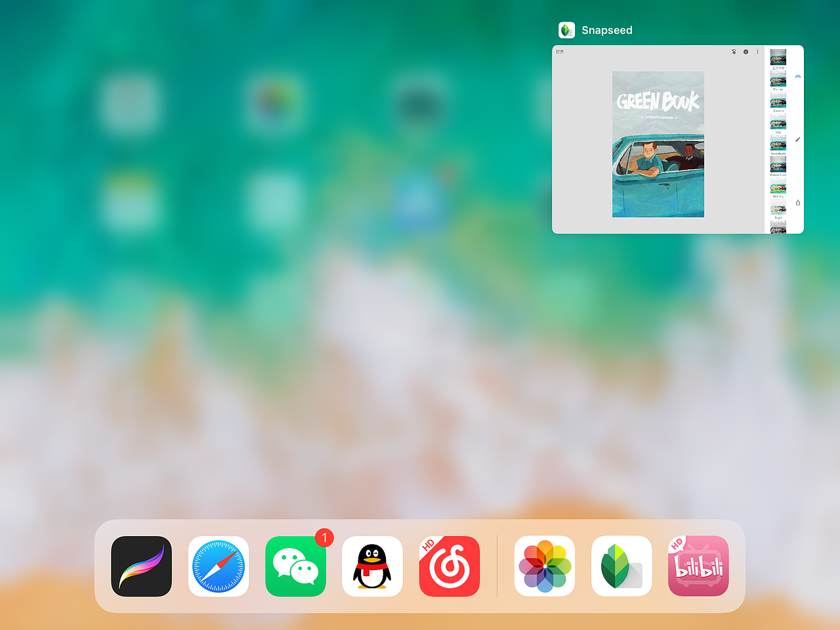Apply the Accentuate look thumbnail
This screenshot has height=630, width=840.
point(778,142)
